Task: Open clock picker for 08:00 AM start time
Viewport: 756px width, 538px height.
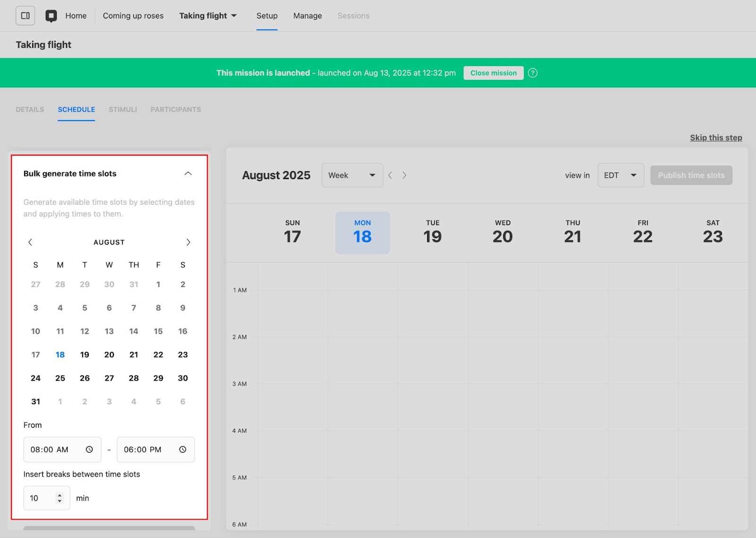Action: point(89,450)
